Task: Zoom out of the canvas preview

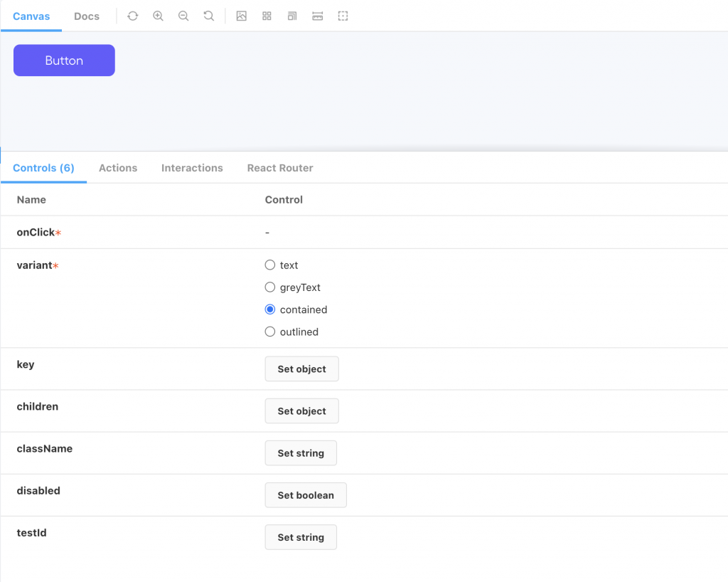Action: tap(183, 16)
